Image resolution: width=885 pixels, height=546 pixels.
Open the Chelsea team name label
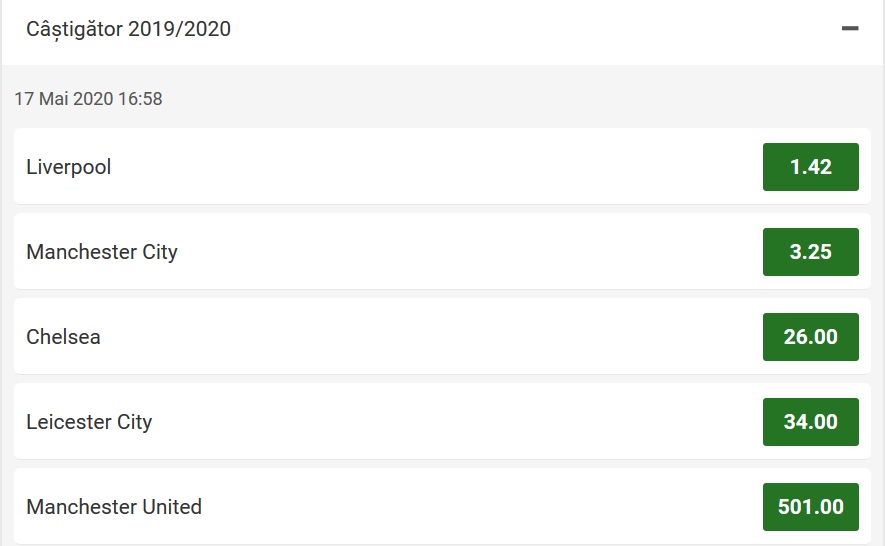coord(64,337)
